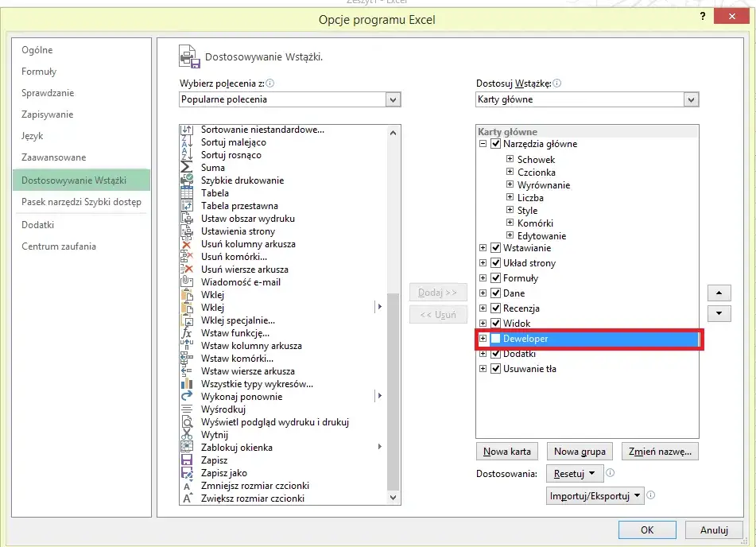Toggle the Recenzja tab checkbox
The width and height of the screenshot is (756, 547).
coord(495,308)
